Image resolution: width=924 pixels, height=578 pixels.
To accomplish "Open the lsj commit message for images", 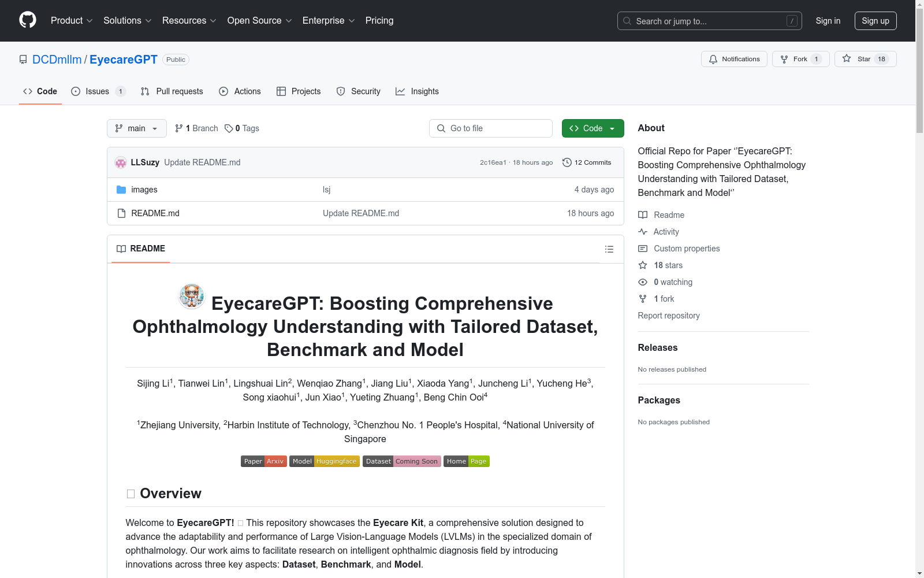I will [x=327, y=190].
